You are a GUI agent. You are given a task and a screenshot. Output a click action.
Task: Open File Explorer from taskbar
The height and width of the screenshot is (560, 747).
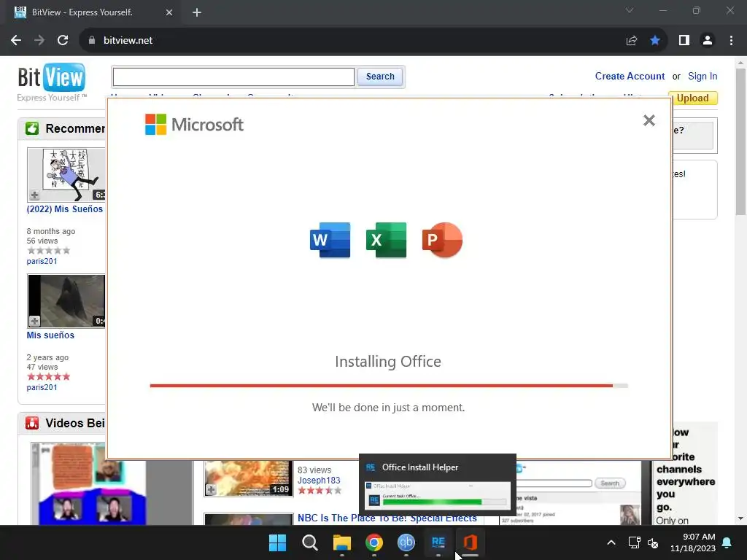click(x=341, y=542)
